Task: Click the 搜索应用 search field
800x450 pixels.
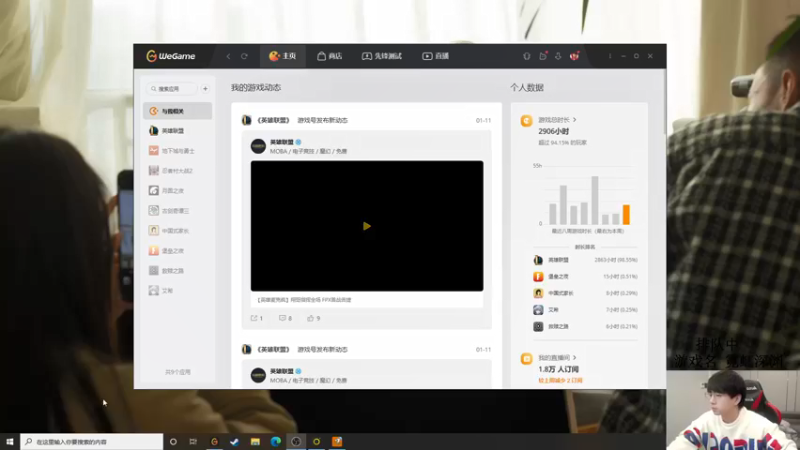Action: click(172, 89)
